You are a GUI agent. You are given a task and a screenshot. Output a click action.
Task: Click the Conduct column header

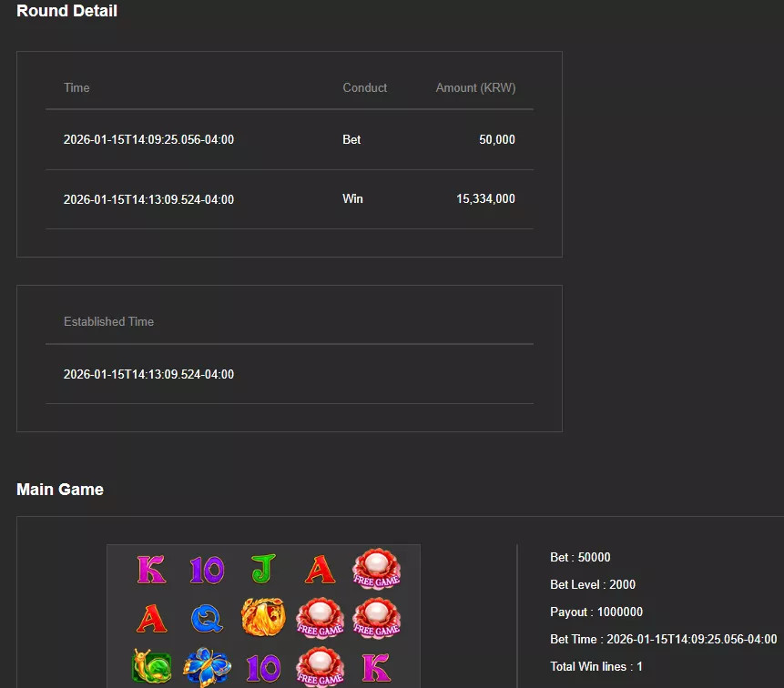[364, 87]
